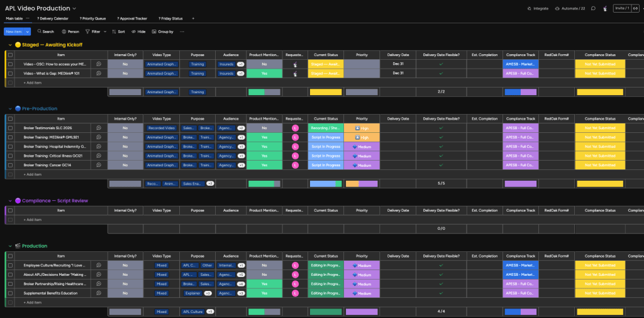Open Search magnifier in the toolbar

pos(40,31)
